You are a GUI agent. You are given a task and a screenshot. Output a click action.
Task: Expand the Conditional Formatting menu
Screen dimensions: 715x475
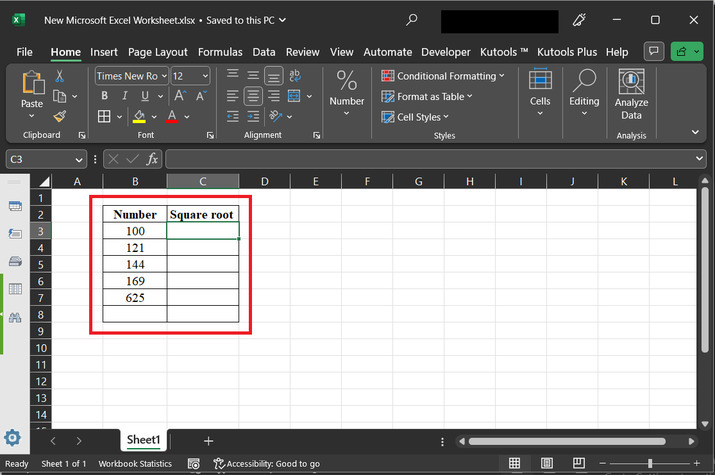pos(443,76)
